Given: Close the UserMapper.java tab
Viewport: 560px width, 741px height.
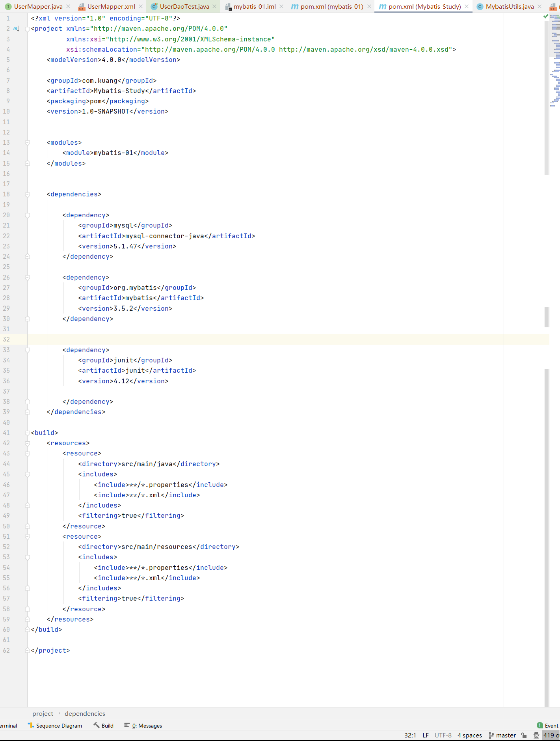Looking at the screenshot, I should [68, 6].
